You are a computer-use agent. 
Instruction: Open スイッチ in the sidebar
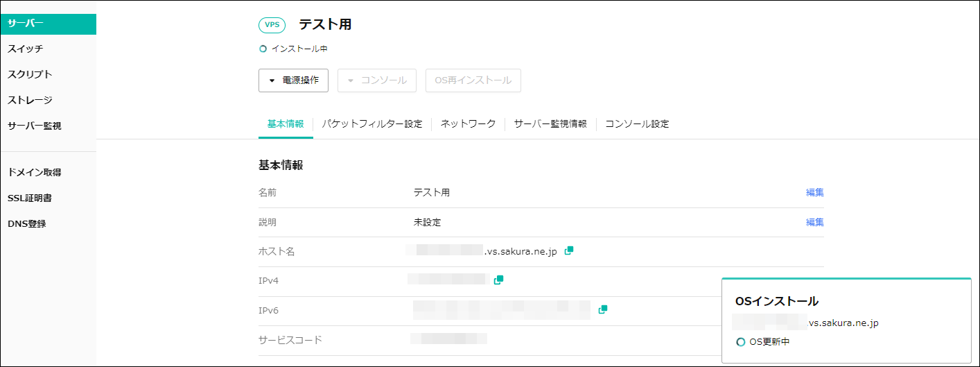point(26,49)
